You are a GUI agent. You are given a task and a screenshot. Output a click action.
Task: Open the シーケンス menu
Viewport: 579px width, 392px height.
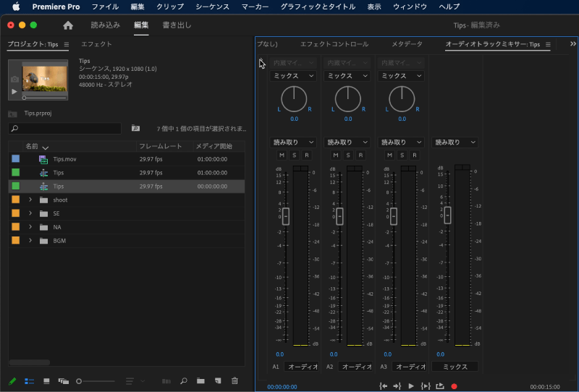click(x=212, y=7)
